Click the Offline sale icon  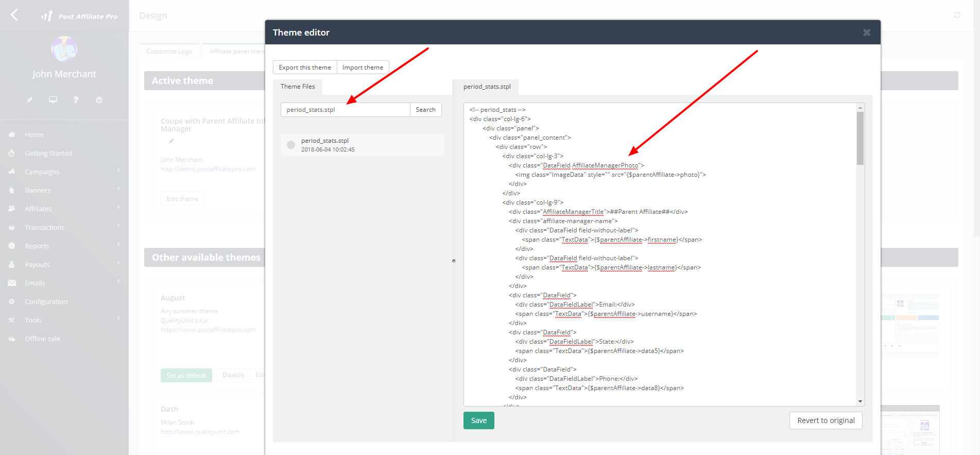(12, 339)
